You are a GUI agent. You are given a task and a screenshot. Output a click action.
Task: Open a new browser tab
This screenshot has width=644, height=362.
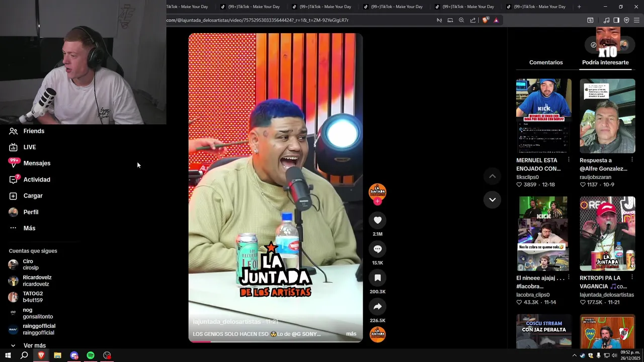click(x=579, y=7)
